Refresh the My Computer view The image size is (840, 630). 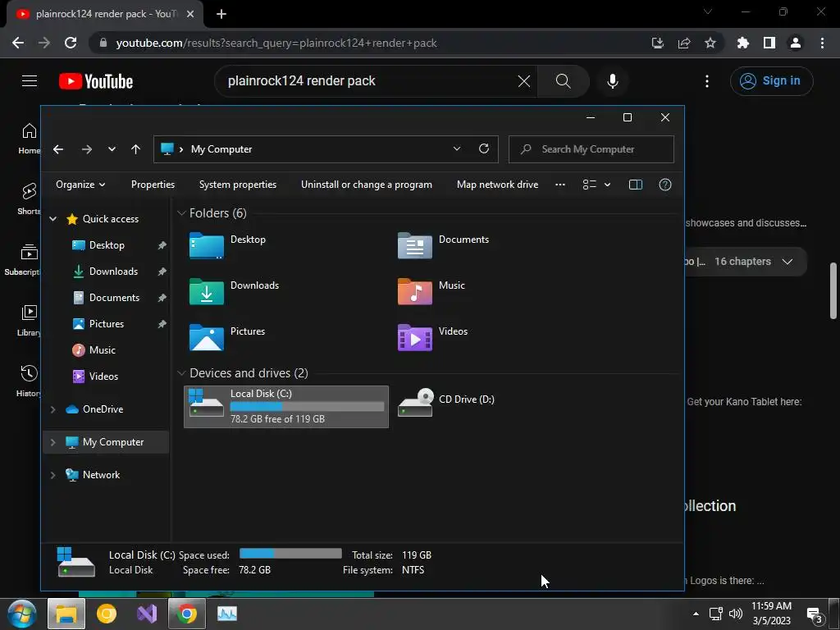484,149
